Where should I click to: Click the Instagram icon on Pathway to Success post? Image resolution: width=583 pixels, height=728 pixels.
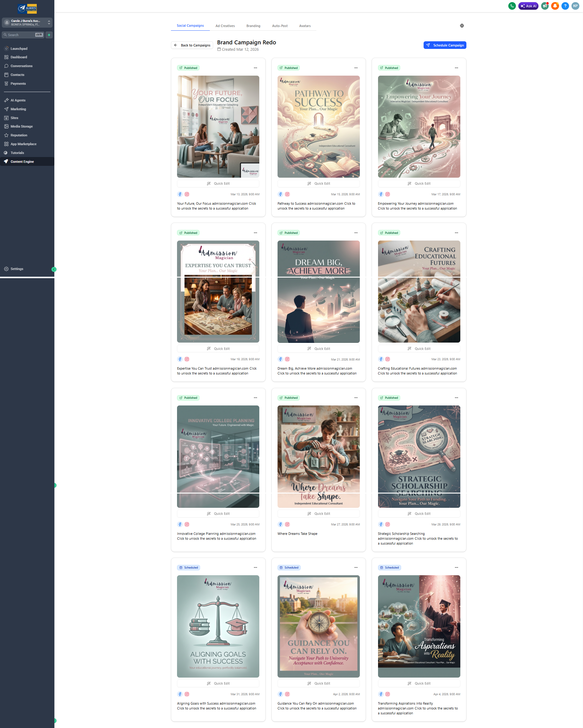point(287,194)
